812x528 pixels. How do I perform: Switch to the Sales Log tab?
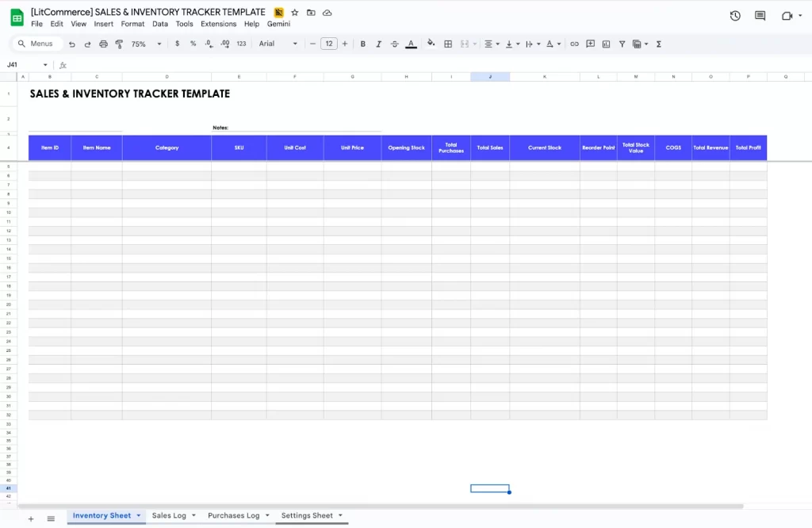pyautogui.click(x=168, y=515)
